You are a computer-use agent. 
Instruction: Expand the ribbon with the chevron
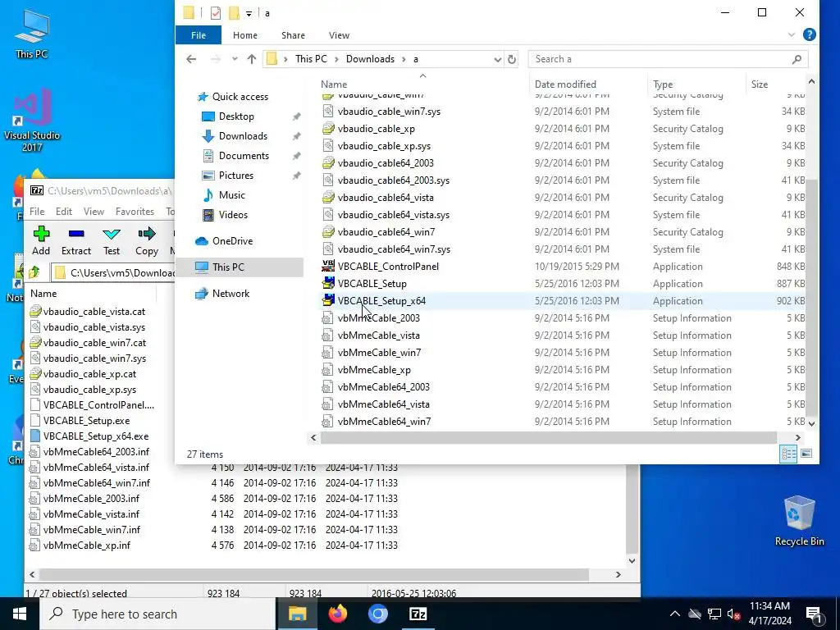pyautogui.click(x=792, y=35)
